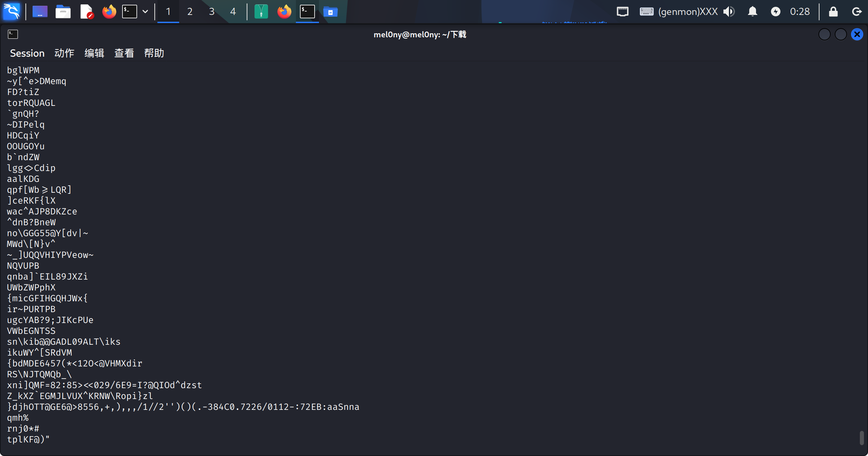Open the Session menu
This screenshot has height=456, width=868.
tap(27, 53)
